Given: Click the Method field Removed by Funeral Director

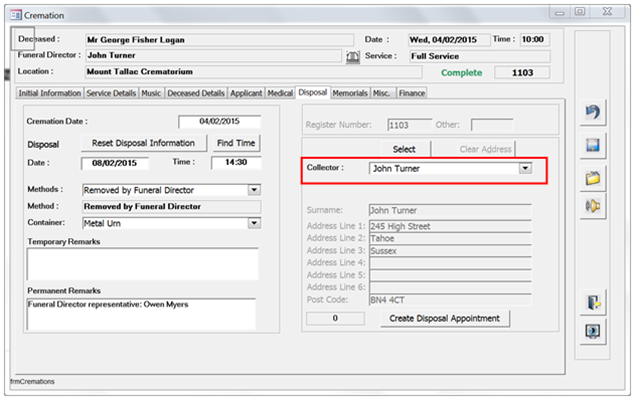Looking at the screenshot, I should tap(172, 206).
